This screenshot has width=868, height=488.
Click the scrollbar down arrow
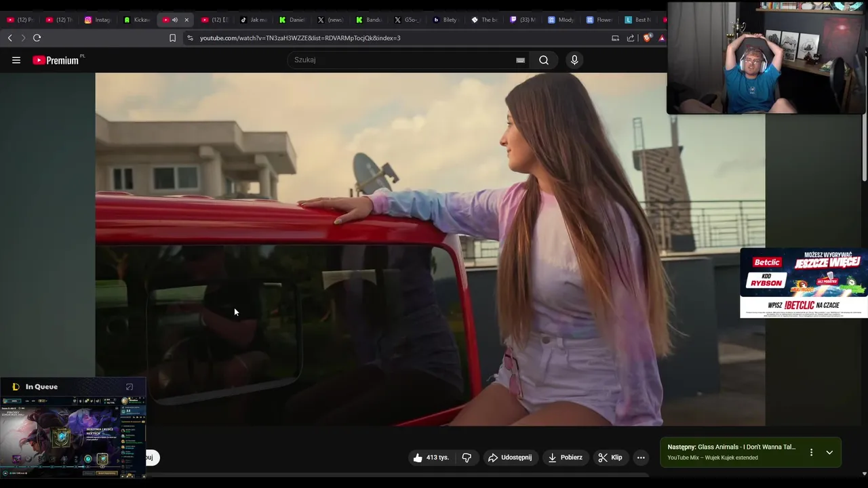point(864,474)
